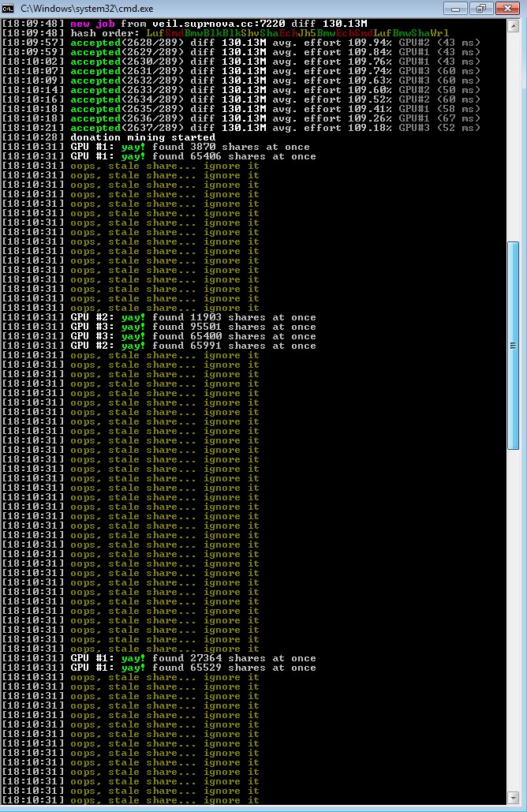The height and width of the screenshot is (812, 527).
Task: Click the scrollbar up arrow
Action: [x=513, y=26]
